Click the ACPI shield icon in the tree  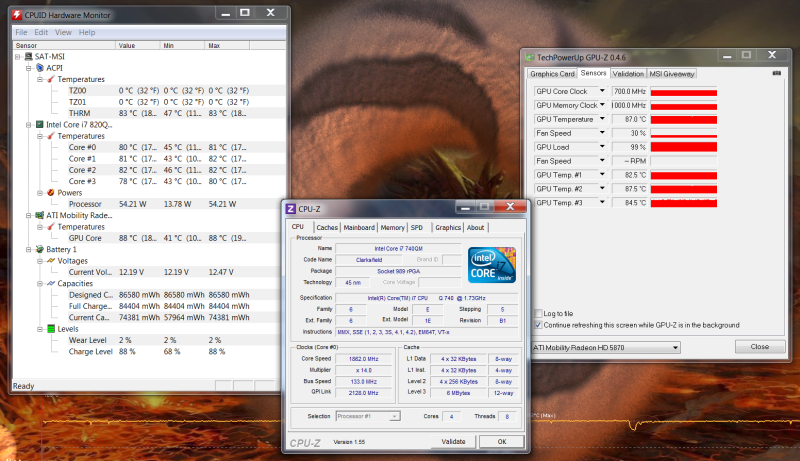(x=26, y=68)
